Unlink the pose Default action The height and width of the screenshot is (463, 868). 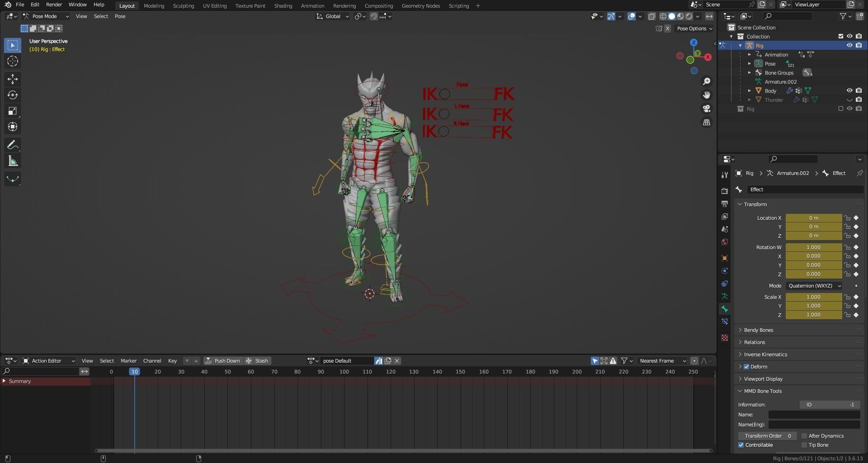tap(397, 361)
